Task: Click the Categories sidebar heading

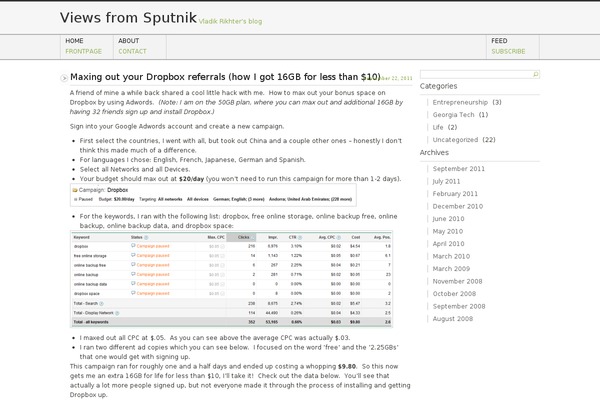Action: click(x=438, y=86)
